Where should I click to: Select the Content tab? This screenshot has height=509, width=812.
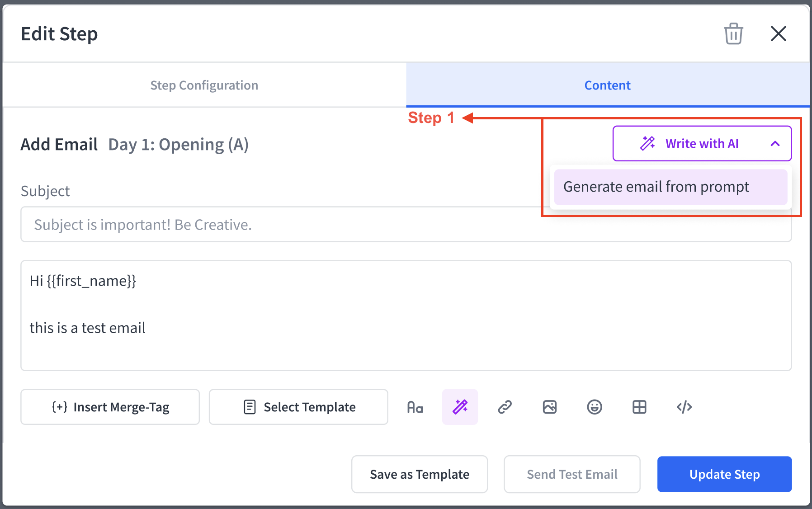[x=608, y=85]
